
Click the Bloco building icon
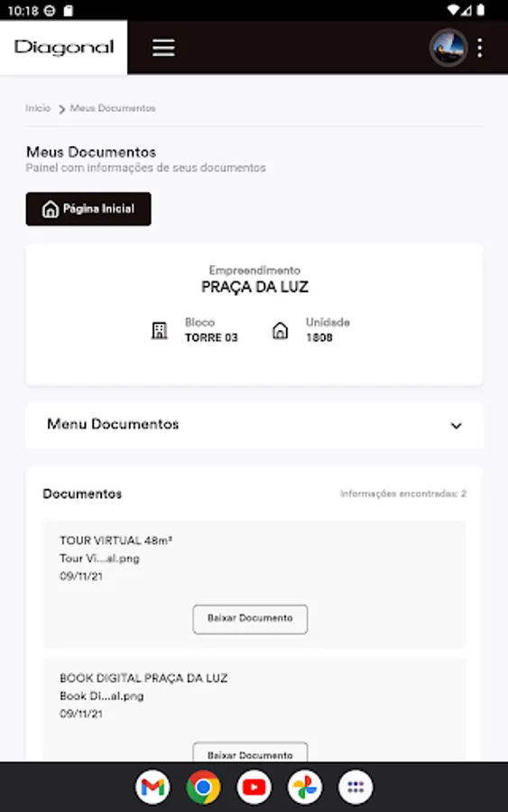click(x=159, y=330)
